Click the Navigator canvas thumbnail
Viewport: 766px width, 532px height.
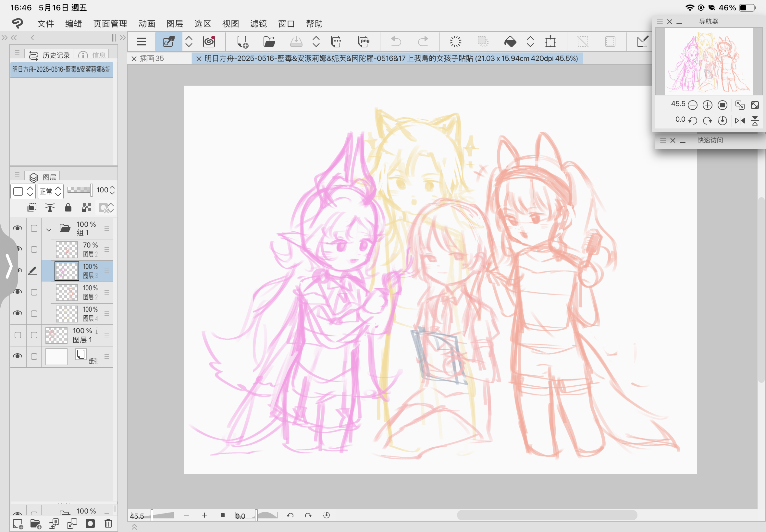[709, 61]
